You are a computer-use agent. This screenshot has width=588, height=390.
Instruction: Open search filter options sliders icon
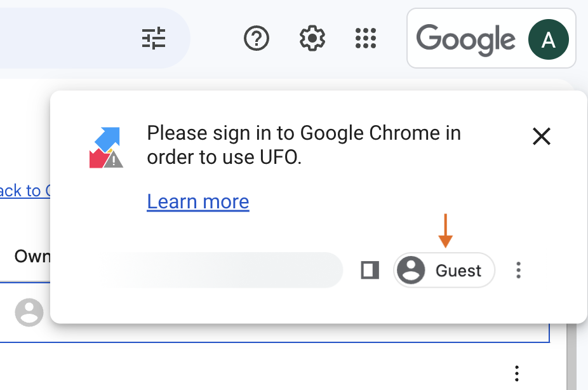[x=154, y=38]
